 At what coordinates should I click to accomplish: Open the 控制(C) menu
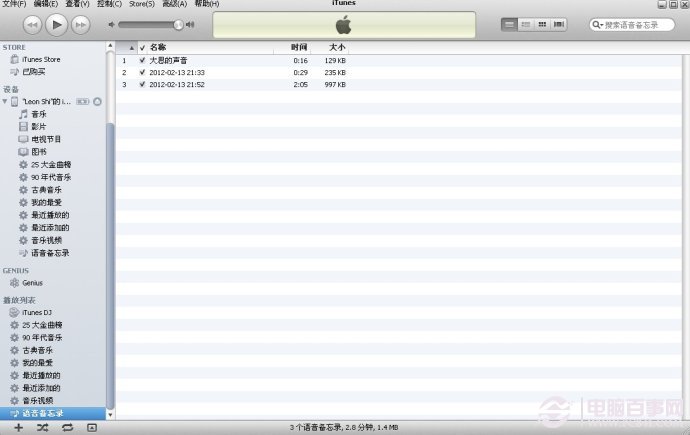tap(109, 4)
